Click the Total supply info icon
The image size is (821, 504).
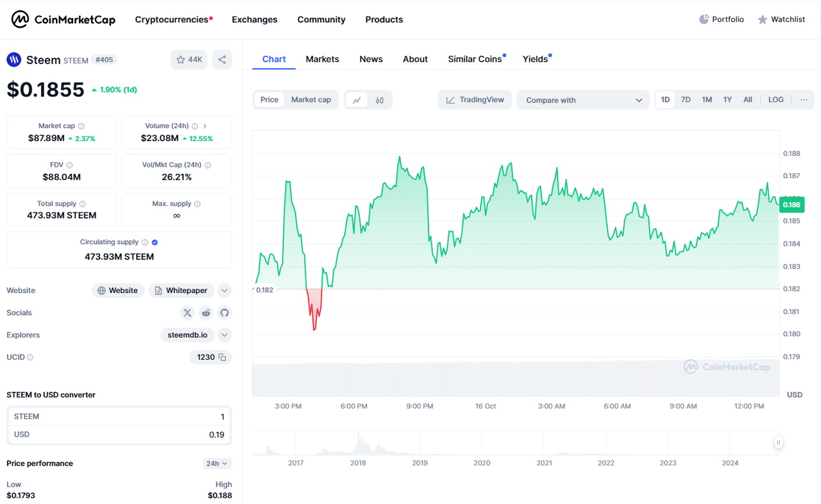[x=83, y=204]
